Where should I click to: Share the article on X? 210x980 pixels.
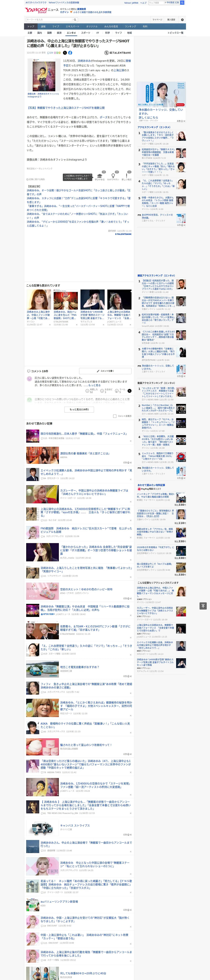pos(65,53)
